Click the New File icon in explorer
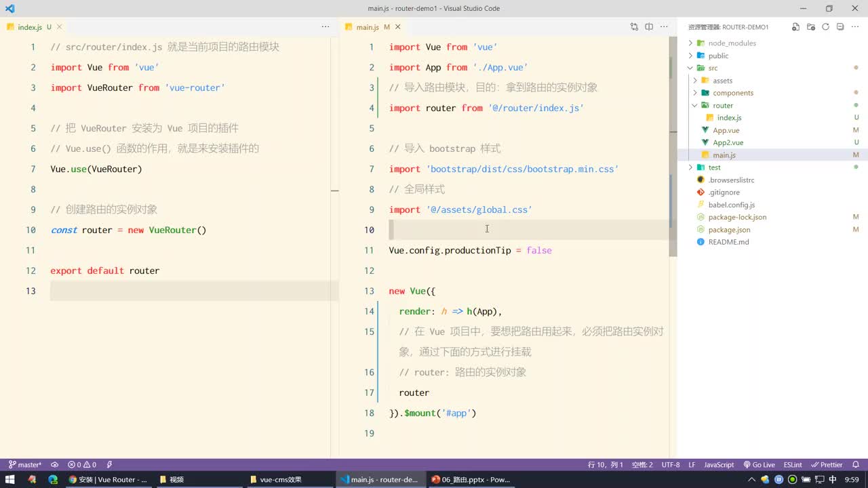 [x=795, y=27]
